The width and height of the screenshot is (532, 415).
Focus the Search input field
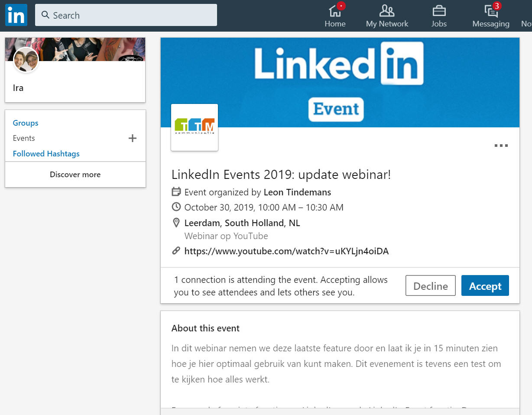[x=126, y=15]
